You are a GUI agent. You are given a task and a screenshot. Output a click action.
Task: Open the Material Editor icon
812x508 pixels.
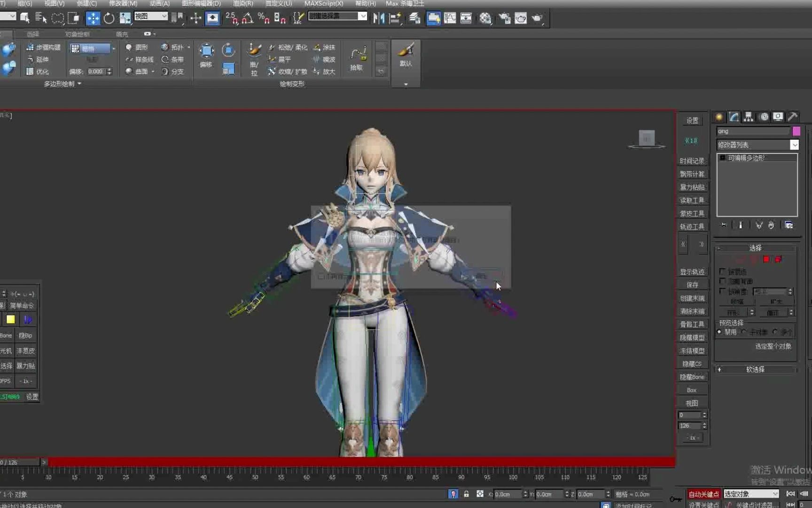click(485, 18)
